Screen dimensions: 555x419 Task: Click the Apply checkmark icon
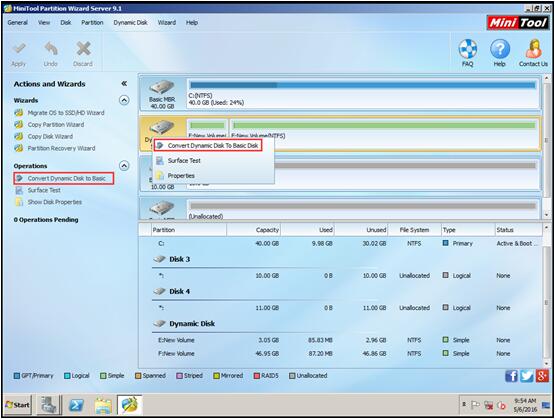point(18,49)
